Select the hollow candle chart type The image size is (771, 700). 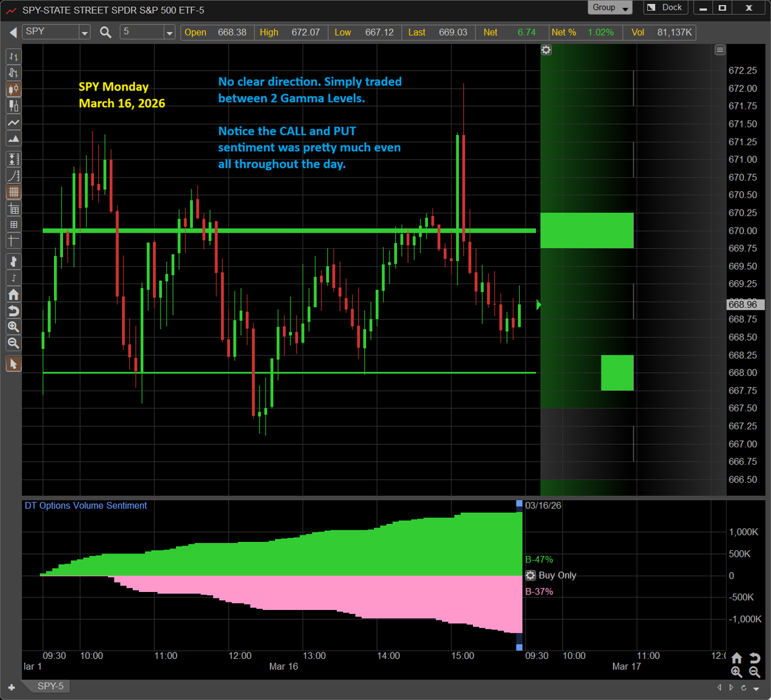point(13,105)
